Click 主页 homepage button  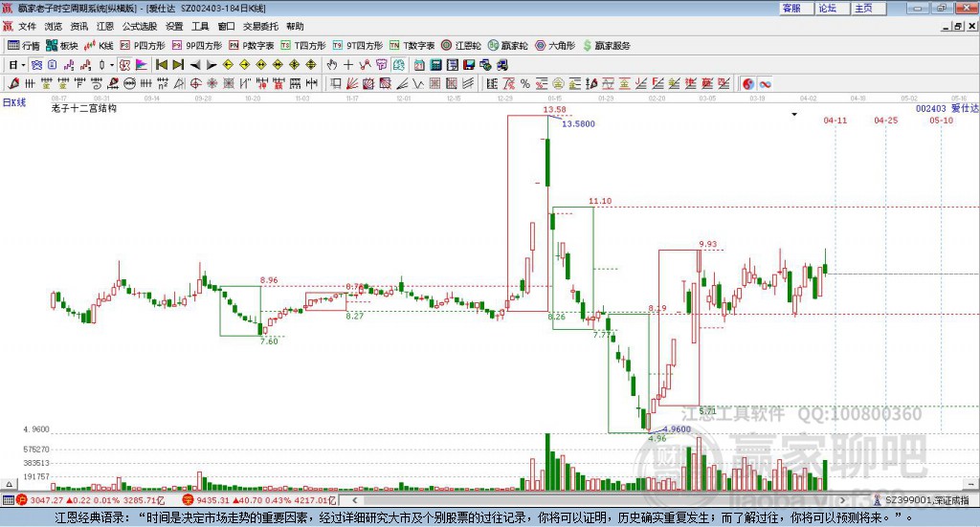coord(868,8)
